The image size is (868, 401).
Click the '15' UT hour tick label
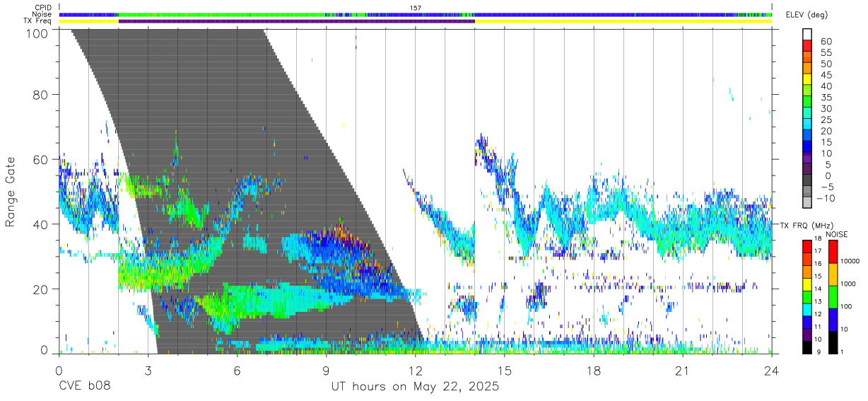505,371
